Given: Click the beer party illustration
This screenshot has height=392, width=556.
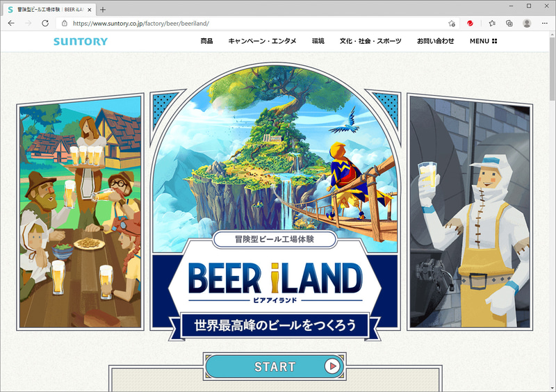Looking at the screenshot, I should point(80,212).
